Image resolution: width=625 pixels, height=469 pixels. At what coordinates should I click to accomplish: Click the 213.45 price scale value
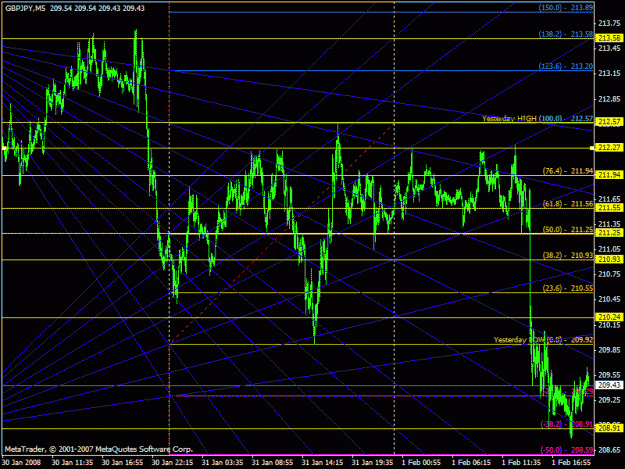coord(609,48)
